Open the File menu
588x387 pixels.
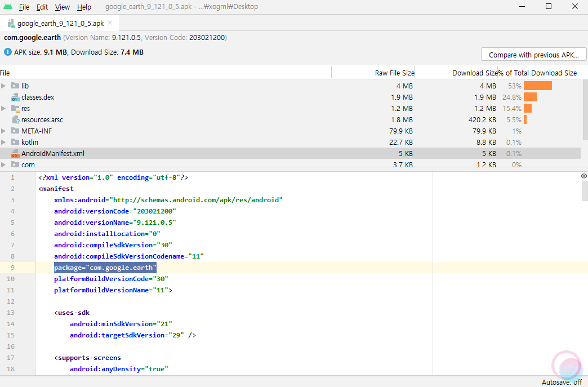click(24, 7)
